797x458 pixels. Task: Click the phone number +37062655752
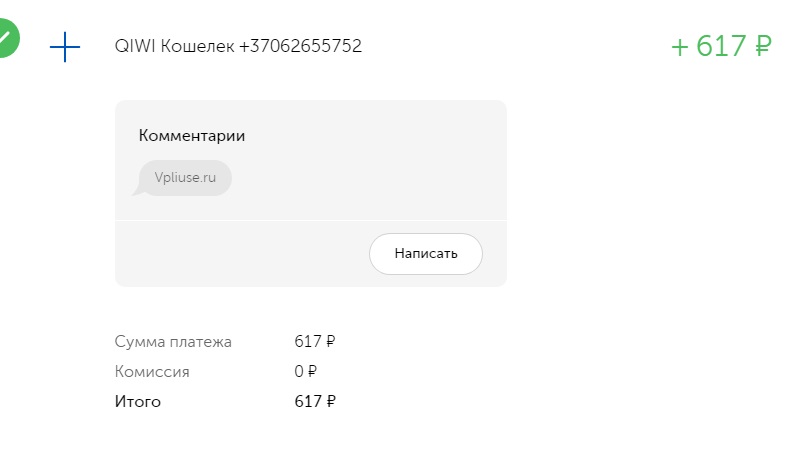300,46
